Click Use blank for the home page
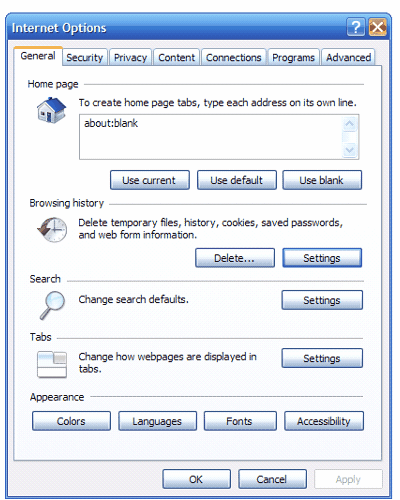Viewport: 400px width, 500px height. coord(322,180)
